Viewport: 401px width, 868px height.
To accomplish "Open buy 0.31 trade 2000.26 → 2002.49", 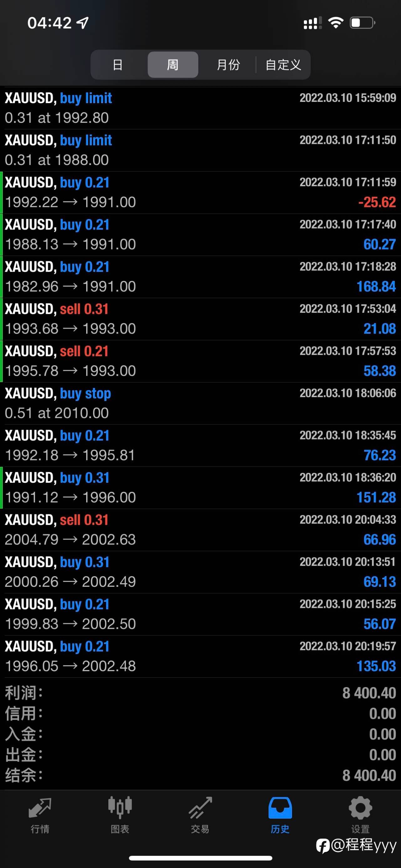I will click(x=200, y=572).
